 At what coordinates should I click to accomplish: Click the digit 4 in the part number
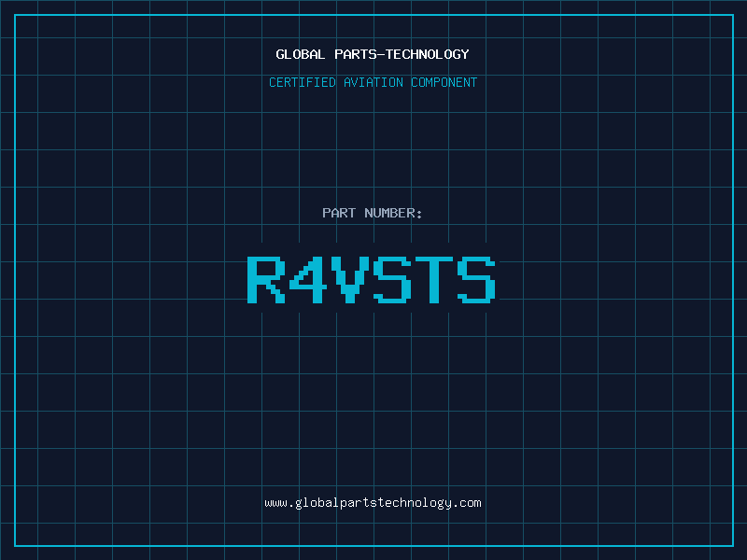tap(307, 279)
